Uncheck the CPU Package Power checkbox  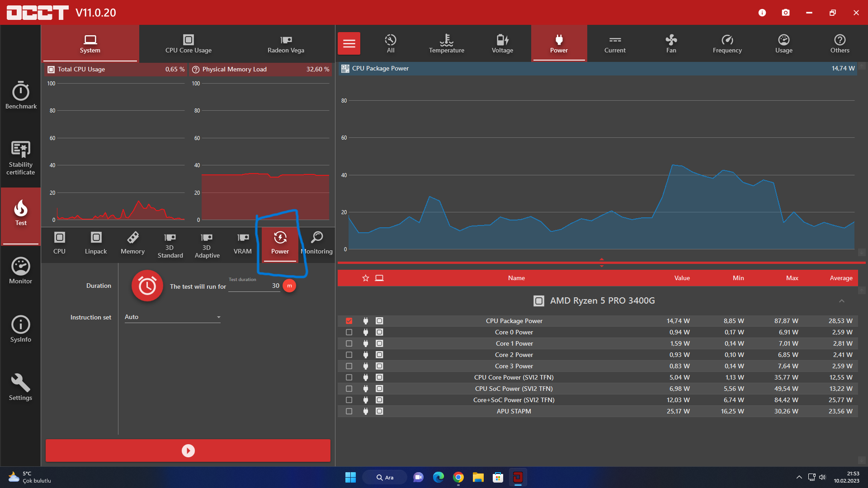pyautogui.click(x=349, y=321)
